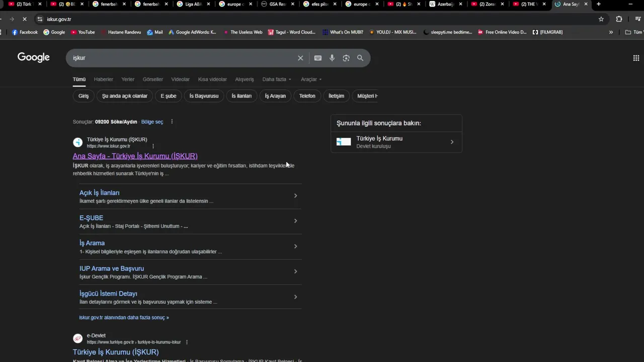Expand the Açık İş İlanları sitelink chevron

(295, 196)
